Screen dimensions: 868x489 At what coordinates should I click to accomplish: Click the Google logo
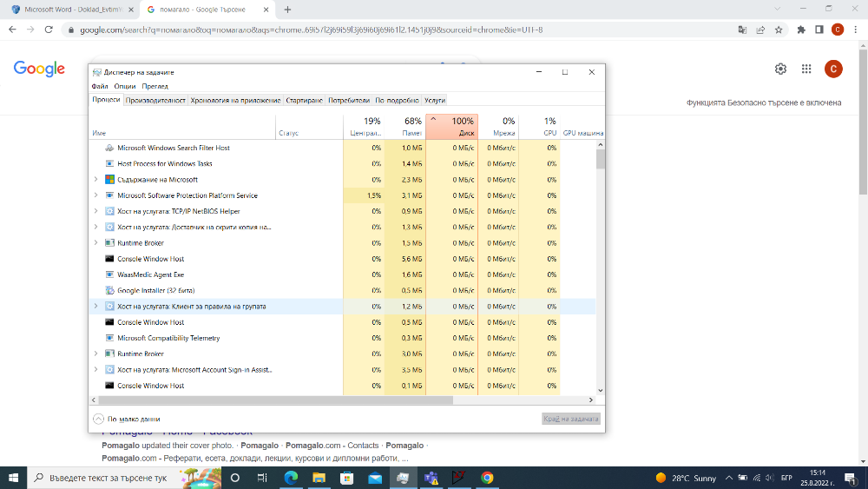click(x=39, y=69)
